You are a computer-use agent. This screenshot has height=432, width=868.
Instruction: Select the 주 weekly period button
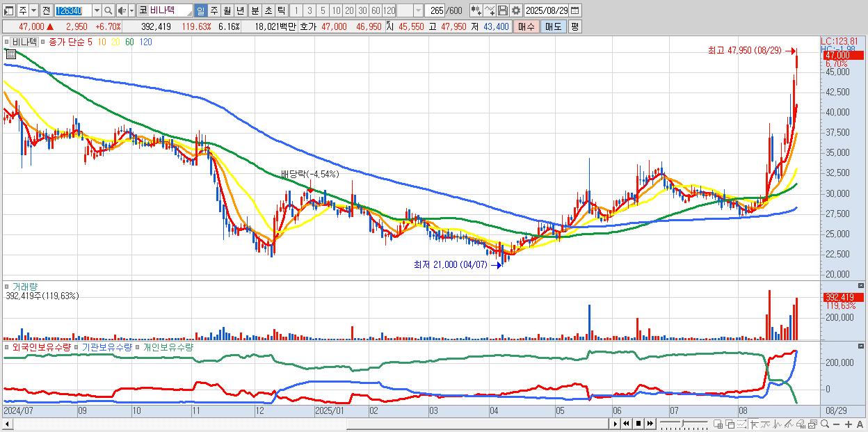tap(214, 10)
